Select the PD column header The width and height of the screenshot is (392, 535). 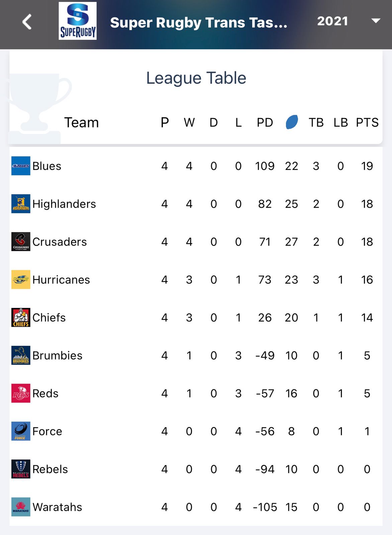[x=265, y=122]
